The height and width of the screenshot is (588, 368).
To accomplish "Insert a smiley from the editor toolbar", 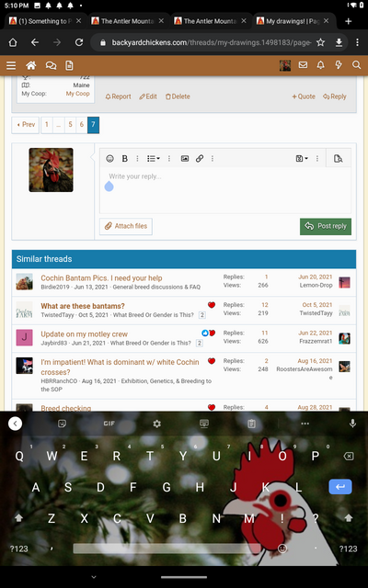I will [x=109, y=159].
